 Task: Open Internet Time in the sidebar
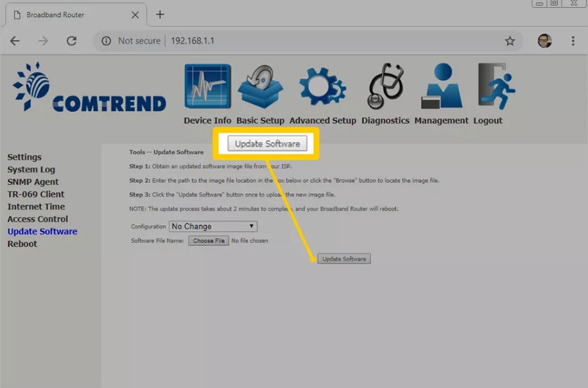(x=36, y=206)
